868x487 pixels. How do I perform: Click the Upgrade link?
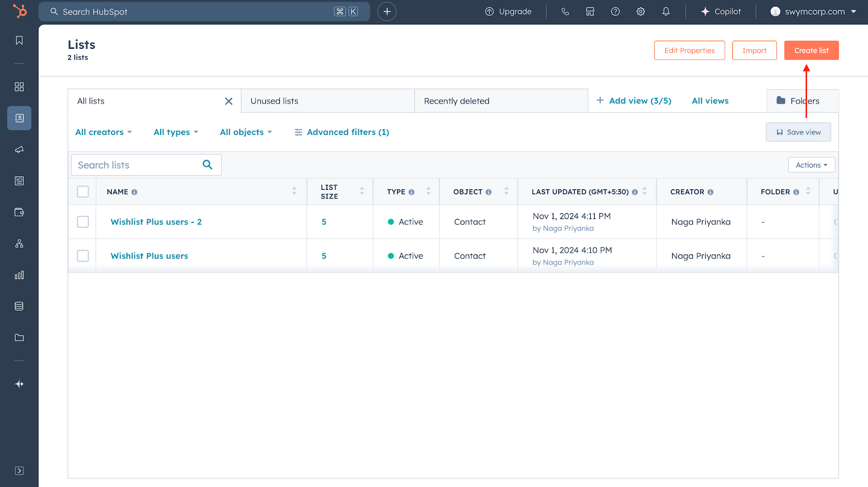(508, 11)
